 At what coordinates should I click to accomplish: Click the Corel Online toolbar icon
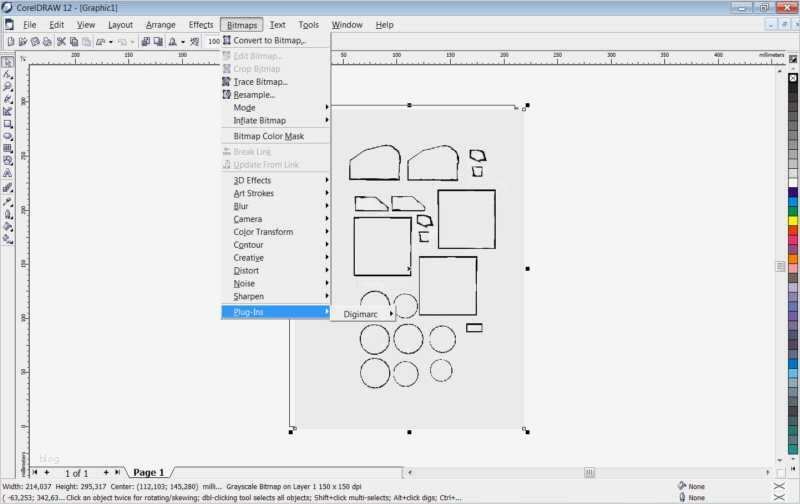194,41
